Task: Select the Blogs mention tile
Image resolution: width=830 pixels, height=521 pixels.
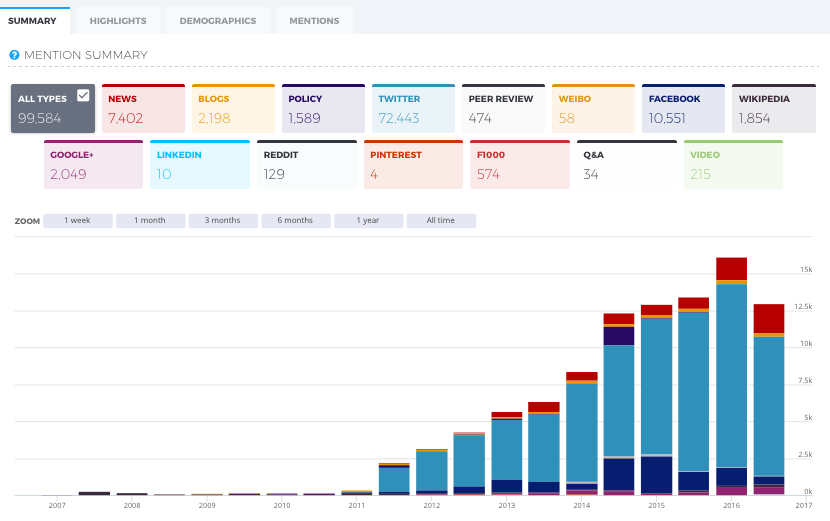Action: click(233, 109)
